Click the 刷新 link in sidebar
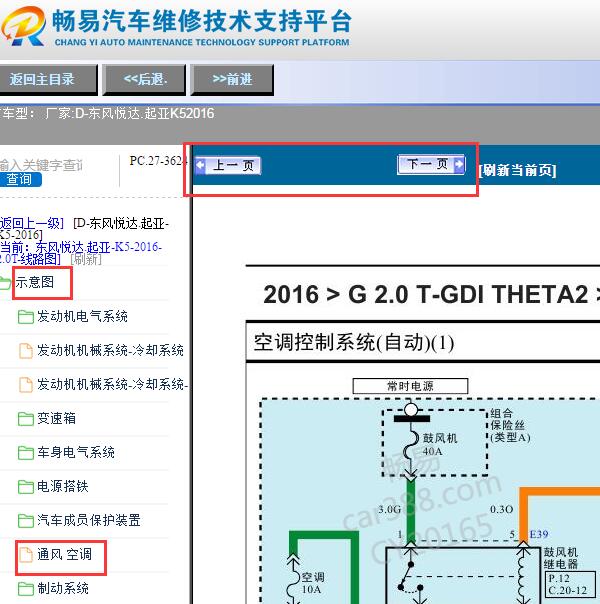 [x=86, y=259]
